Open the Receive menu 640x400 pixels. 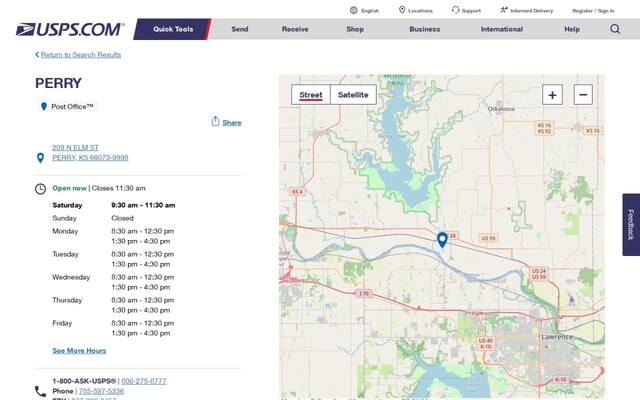click(x=295, y=29)
